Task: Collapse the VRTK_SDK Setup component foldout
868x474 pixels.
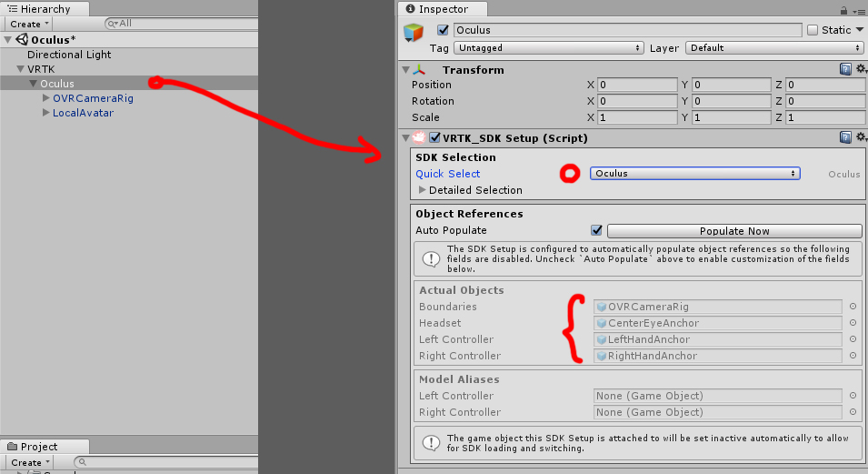Action: [405, 137]
